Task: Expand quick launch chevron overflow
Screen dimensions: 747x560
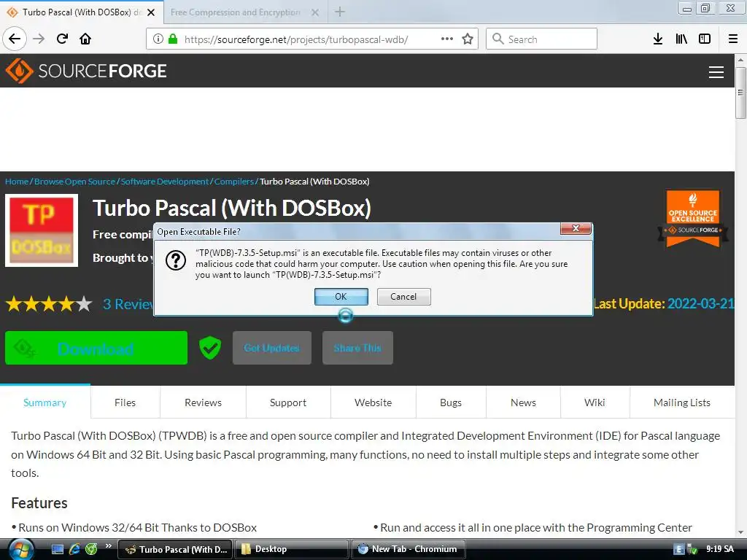Action: (x=108, y=545)
